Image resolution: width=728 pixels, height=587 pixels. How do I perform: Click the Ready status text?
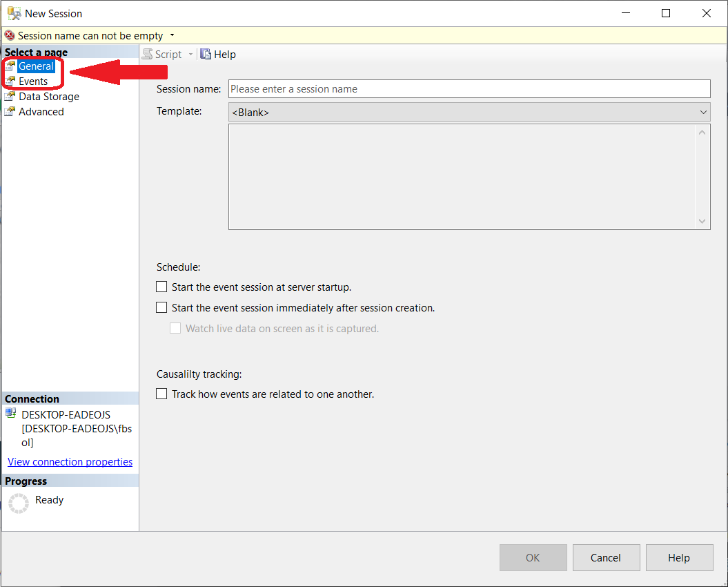point(49,499)
